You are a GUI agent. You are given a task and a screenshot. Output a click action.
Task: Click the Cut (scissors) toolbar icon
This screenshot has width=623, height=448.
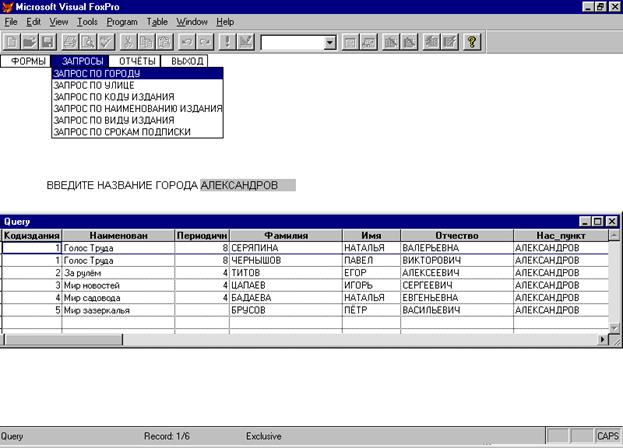(125, 42)
